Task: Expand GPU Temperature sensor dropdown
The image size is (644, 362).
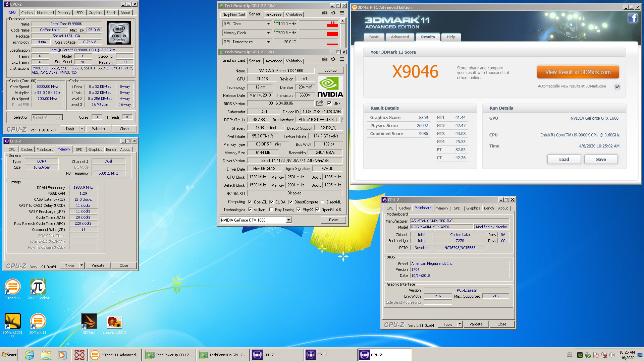Action: (268, 42)
